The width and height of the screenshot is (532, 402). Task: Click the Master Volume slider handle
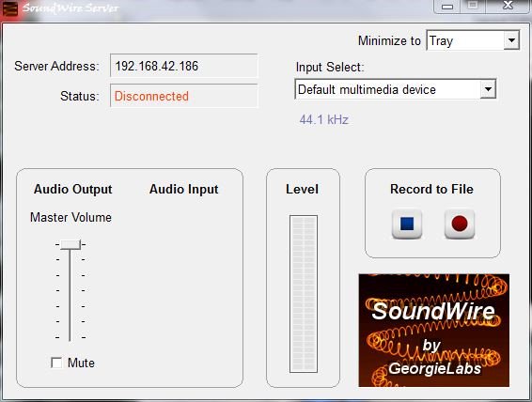tap(70, 244)
